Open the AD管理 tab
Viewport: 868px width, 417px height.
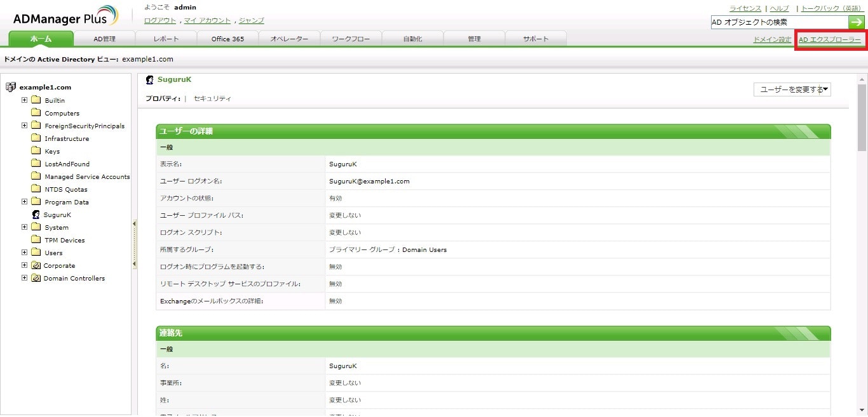coord(104,39)
